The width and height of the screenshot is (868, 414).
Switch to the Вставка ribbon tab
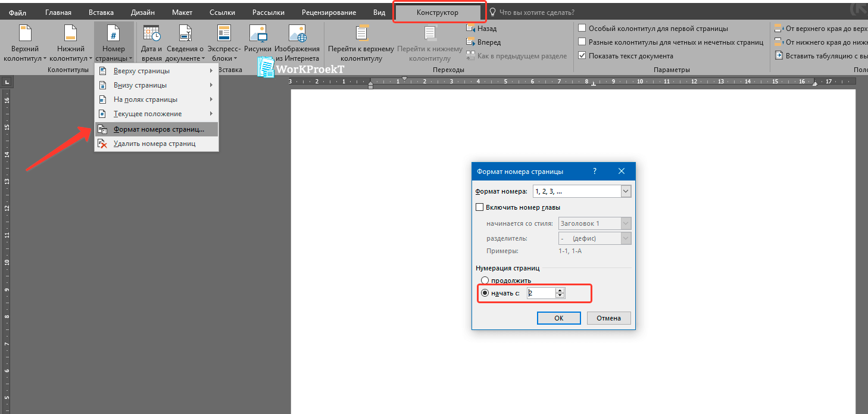(x=101, y=13)
